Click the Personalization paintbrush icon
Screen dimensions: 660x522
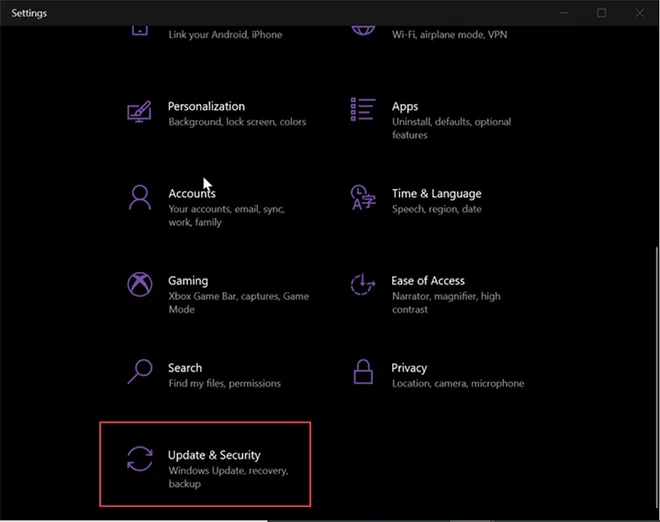tap(140, 110)
